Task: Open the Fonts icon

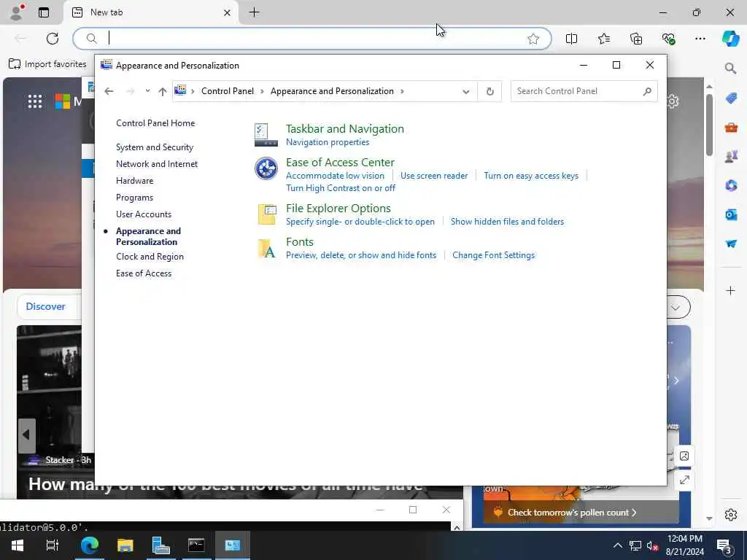Action: (x=266, y=248)
